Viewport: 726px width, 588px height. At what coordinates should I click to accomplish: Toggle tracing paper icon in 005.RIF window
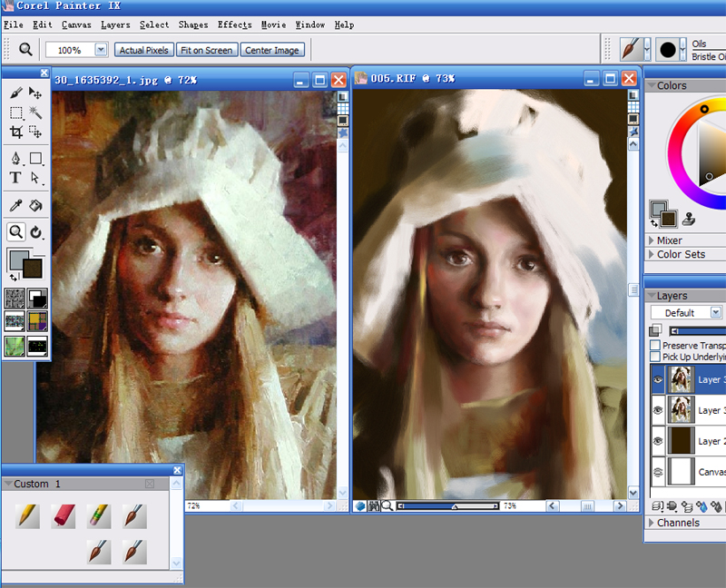pos(633,95)
